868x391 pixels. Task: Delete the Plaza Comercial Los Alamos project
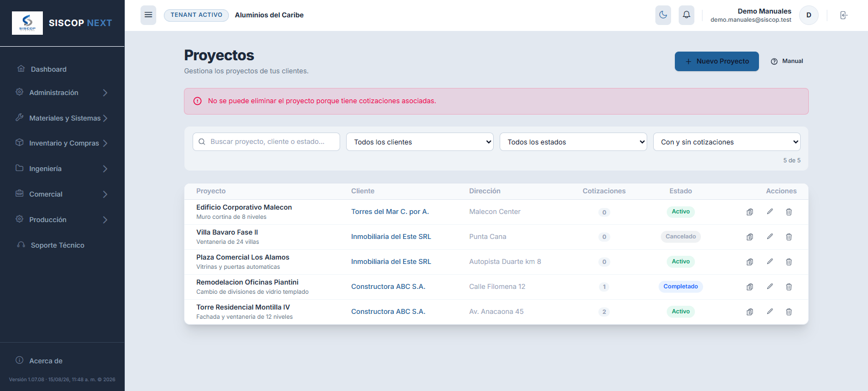[789, 262]
